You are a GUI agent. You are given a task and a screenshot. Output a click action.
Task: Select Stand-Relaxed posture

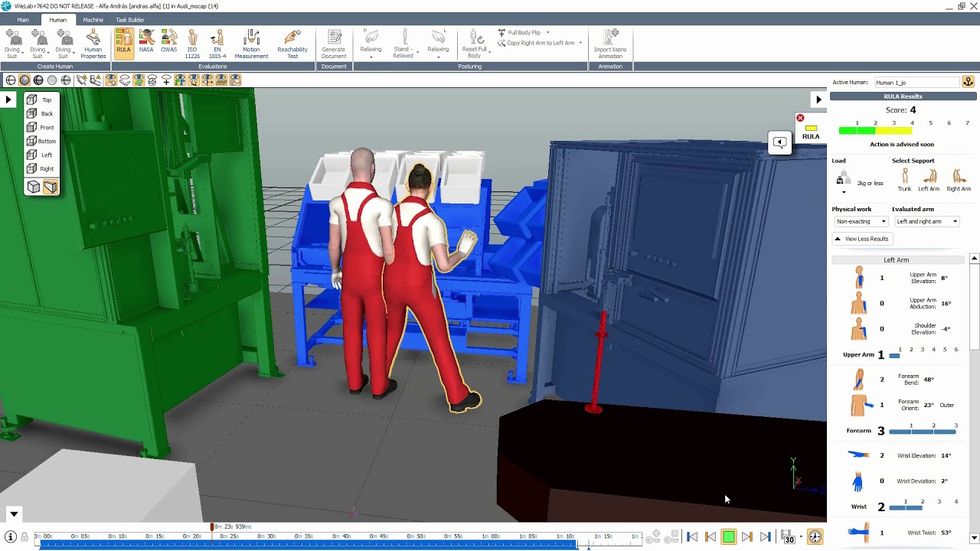(403, 44)
